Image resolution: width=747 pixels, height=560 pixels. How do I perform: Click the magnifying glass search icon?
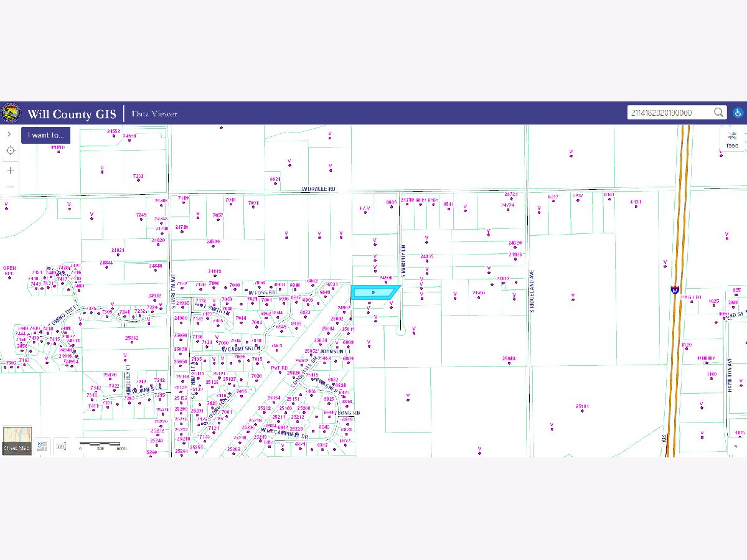click(718, 113)
